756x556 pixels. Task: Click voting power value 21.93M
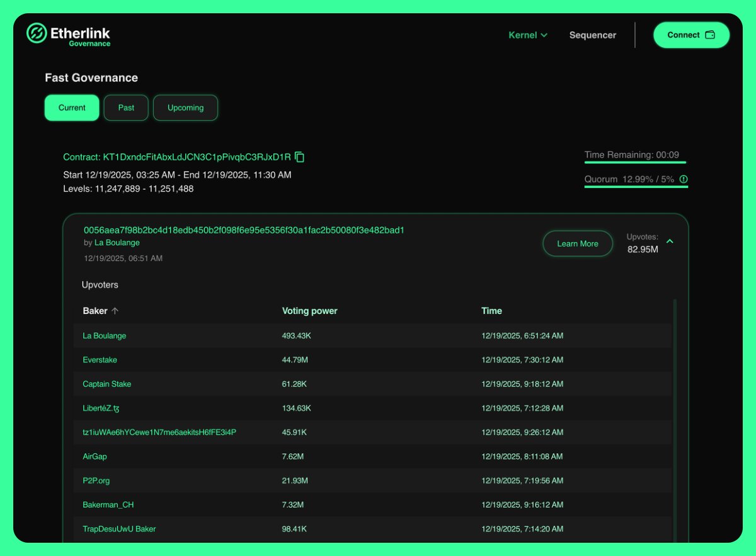(x=295, y=480)
